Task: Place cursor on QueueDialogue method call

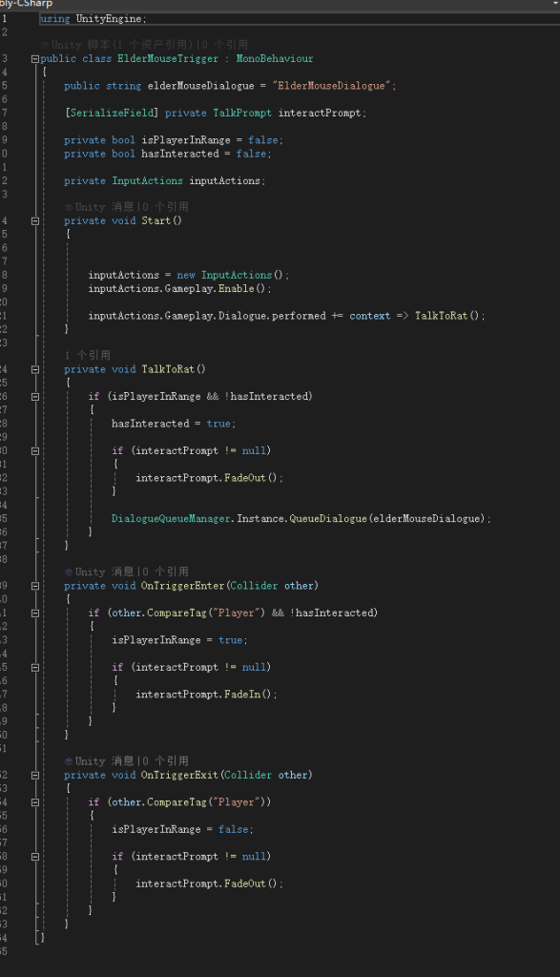Action: point(328,518)
